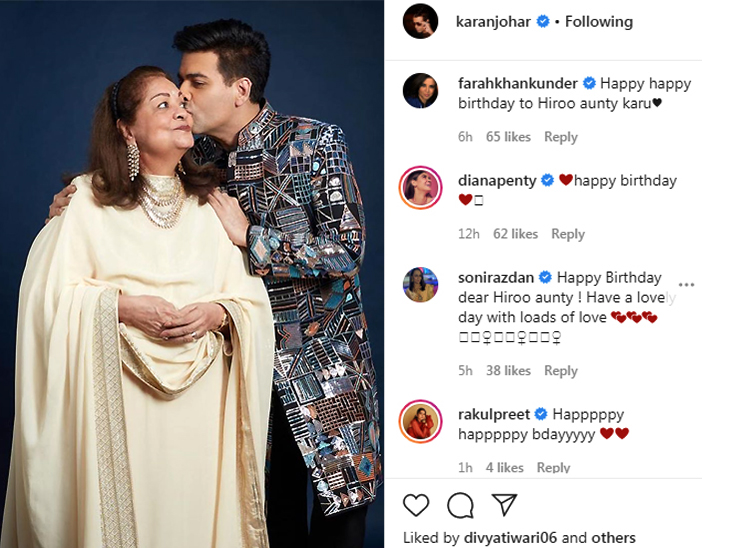Open more options on sonirazdan's comment

(x=686, y=285)
